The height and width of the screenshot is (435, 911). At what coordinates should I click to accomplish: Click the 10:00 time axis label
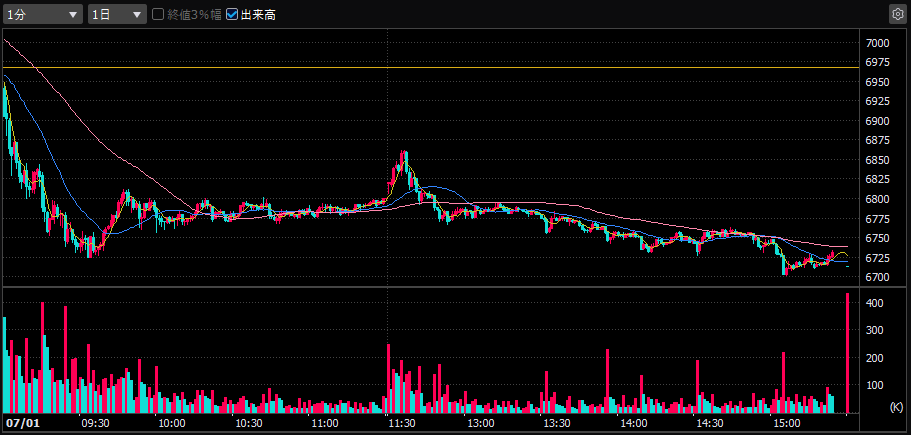(x=173, y=423)
